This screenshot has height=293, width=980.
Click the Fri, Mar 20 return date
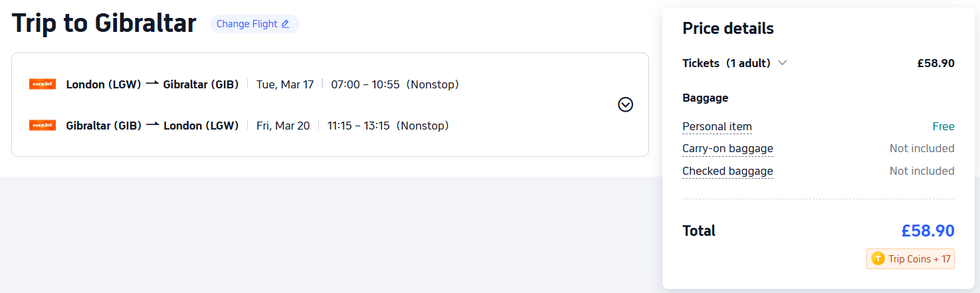coord(283,126)
